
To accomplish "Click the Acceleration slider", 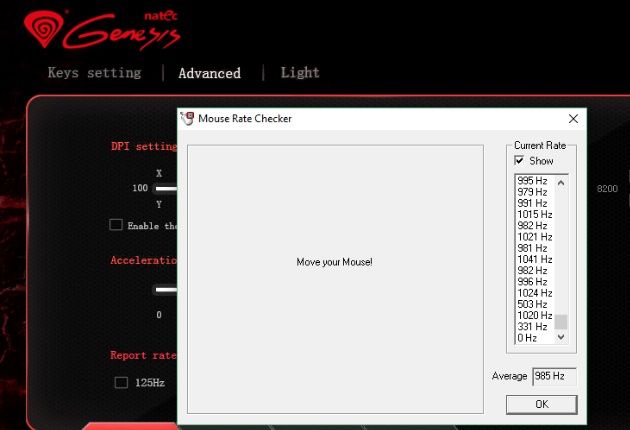I will (x=166, y=289).
